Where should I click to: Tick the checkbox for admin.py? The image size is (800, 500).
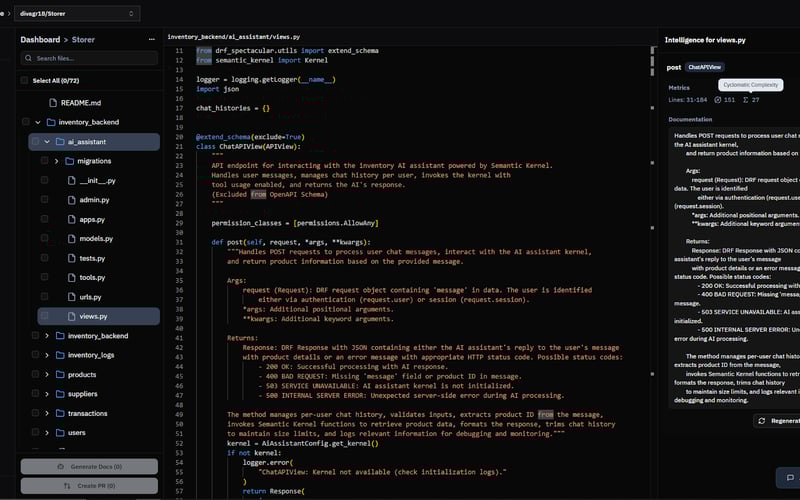coord(44,199)
